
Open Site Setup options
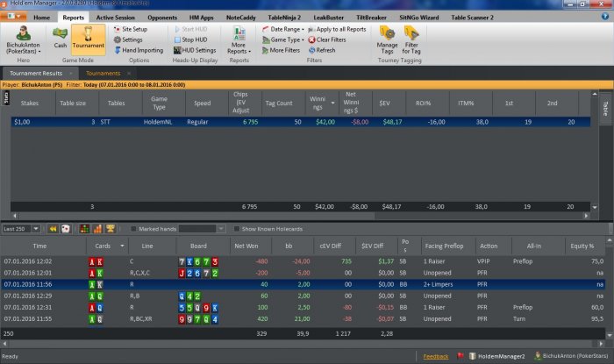point(131,29)
